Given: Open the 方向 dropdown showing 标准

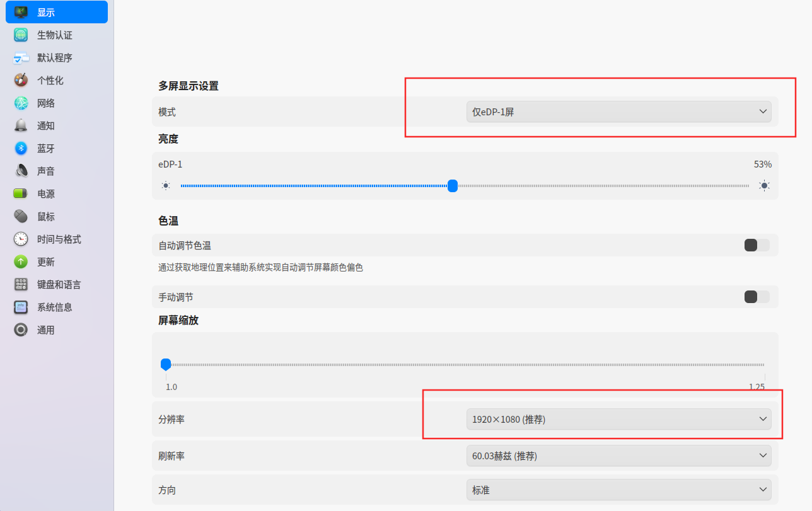Looking at the screenshot, I should (x=618, y=490).
